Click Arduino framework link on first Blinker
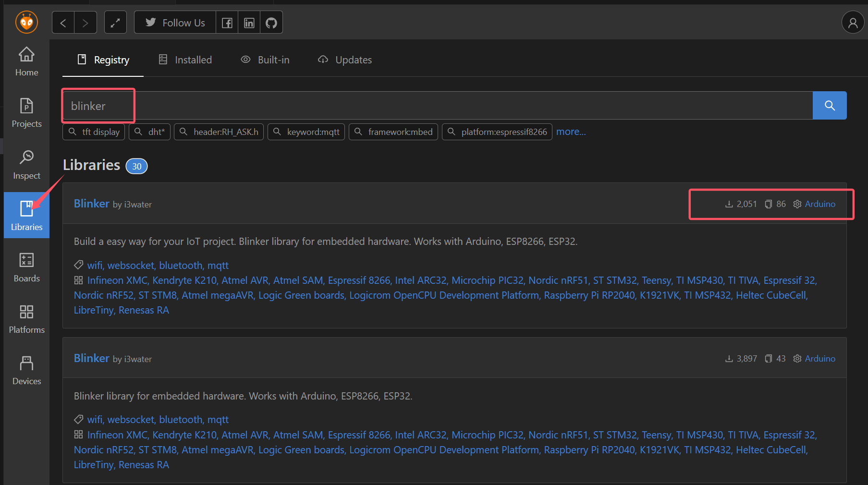 [820, 204]
